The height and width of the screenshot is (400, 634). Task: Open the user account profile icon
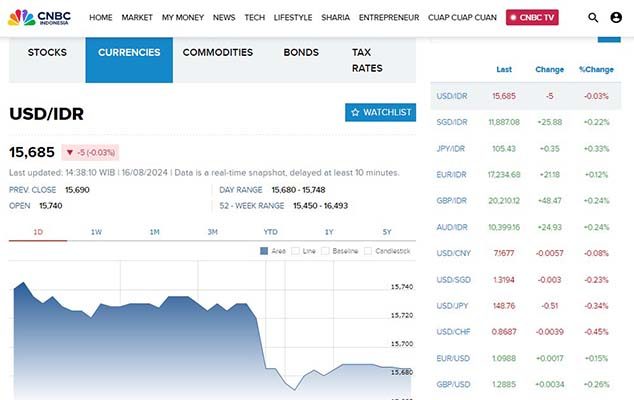tap(616, 18)
